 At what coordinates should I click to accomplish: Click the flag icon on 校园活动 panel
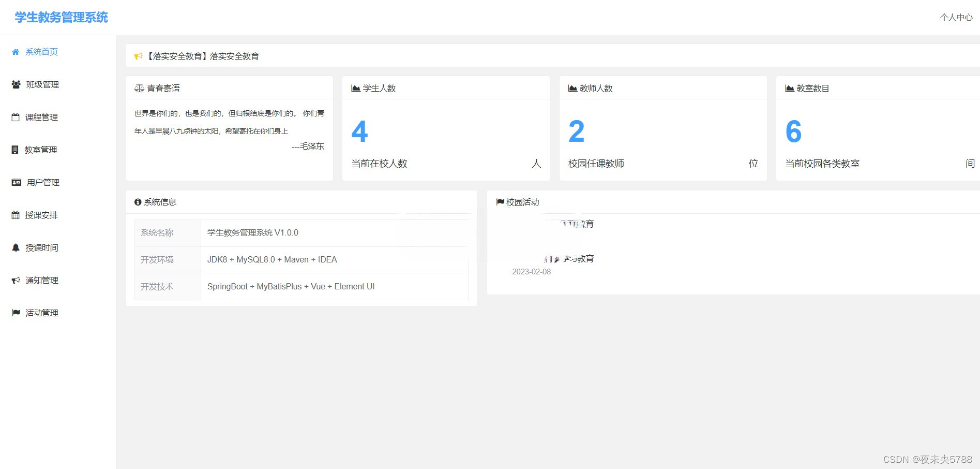(x=500, y=202)
